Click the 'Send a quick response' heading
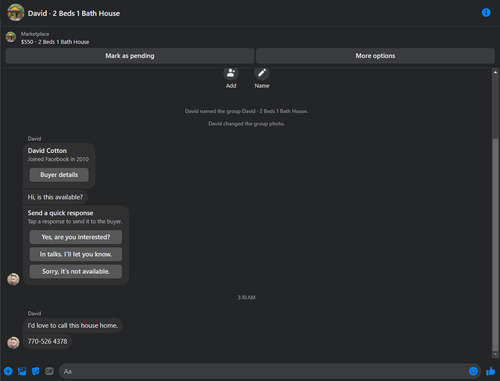 60,213
